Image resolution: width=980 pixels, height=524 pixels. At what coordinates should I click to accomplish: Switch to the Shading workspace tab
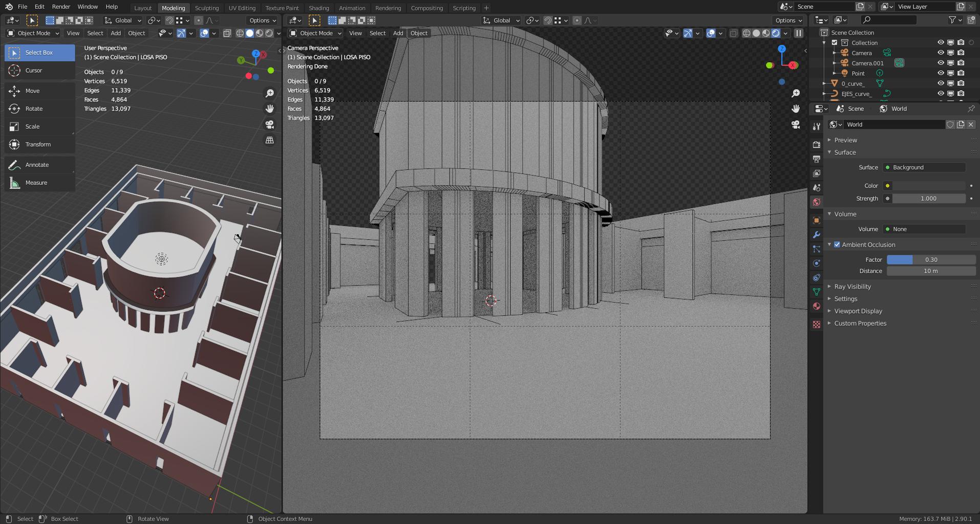[318, 8]
